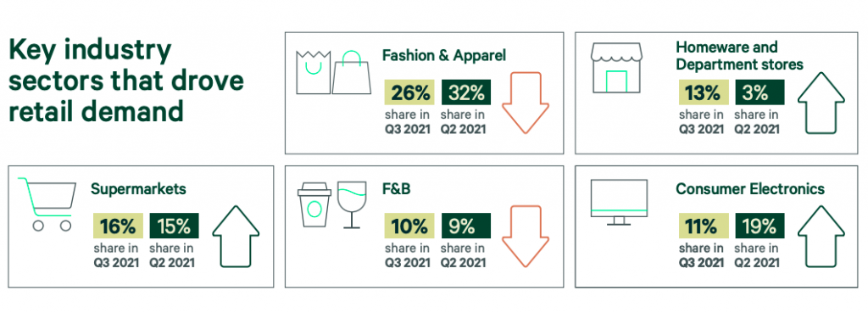The image size is (868, 313).
Task: Click the up arrow in Consumer Electronics
Action: point(821,237)
